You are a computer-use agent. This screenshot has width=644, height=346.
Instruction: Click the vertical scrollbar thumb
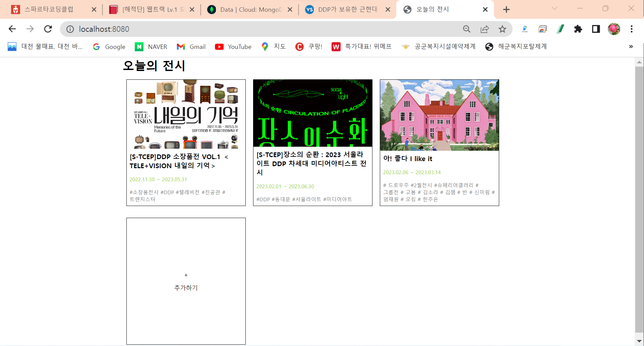tap(639, 200)
